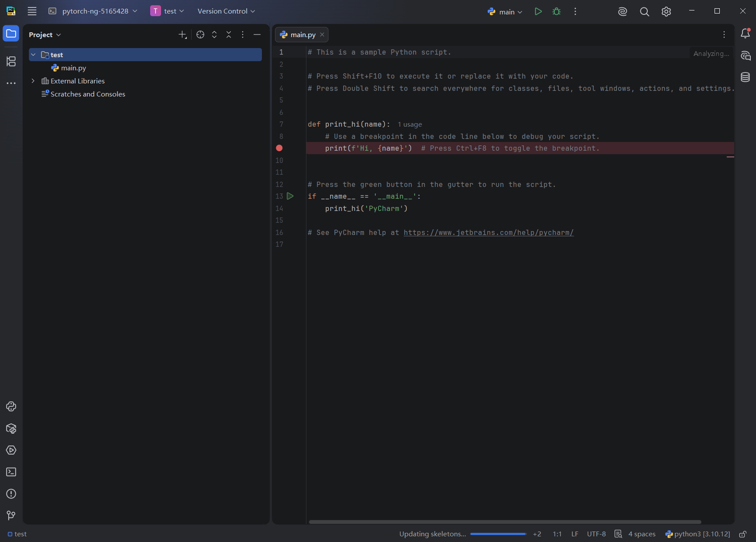Open the Database tool window
The width and height of the screenshot is (756, 542).
click(745, 77)
